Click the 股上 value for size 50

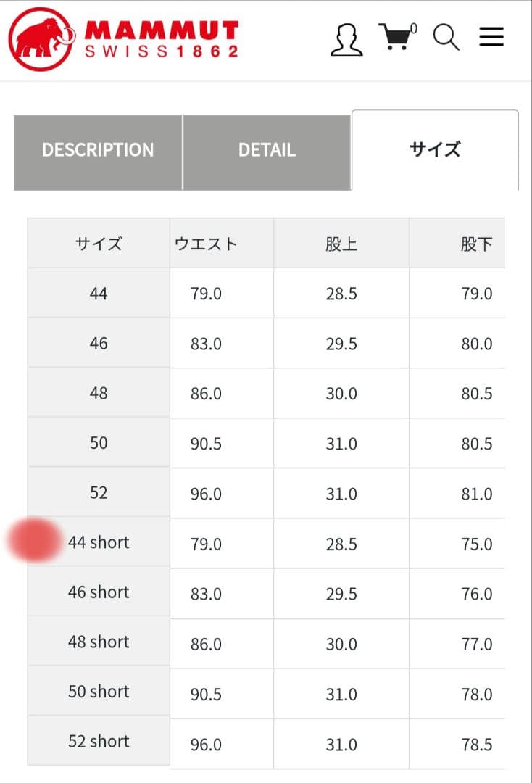[341, 443]
